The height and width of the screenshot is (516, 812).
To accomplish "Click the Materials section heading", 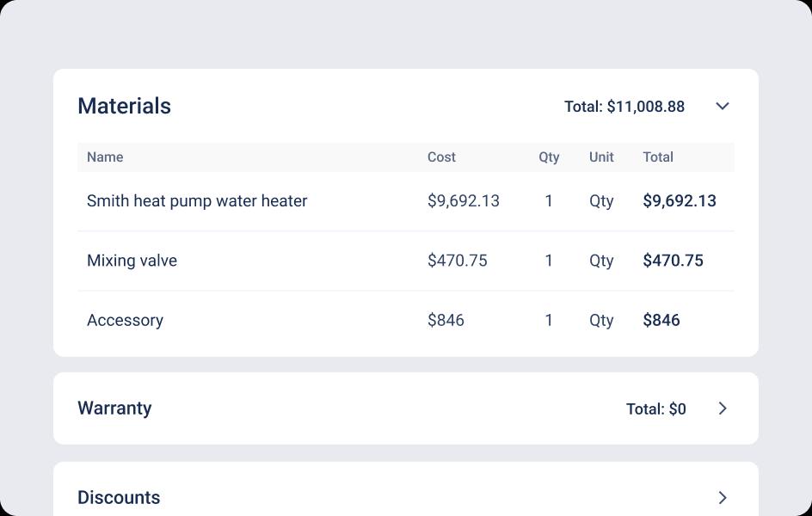I will pos(125,106).
